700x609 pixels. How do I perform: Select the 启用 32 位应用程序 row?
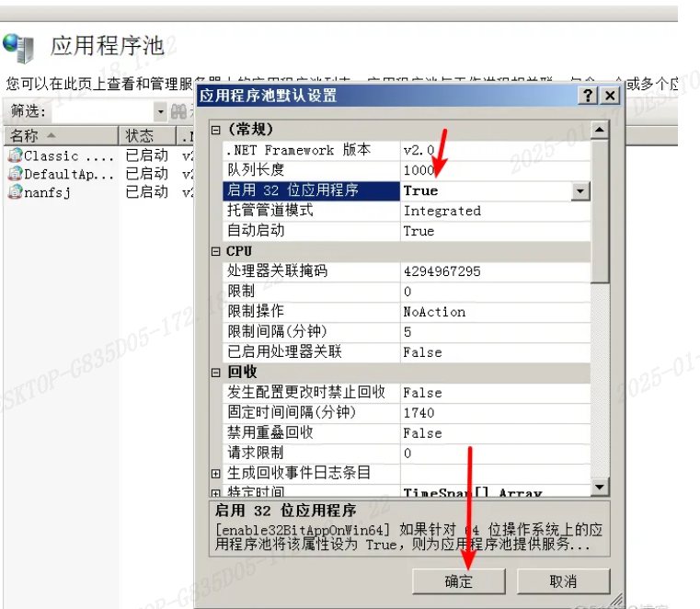point(407,190)
